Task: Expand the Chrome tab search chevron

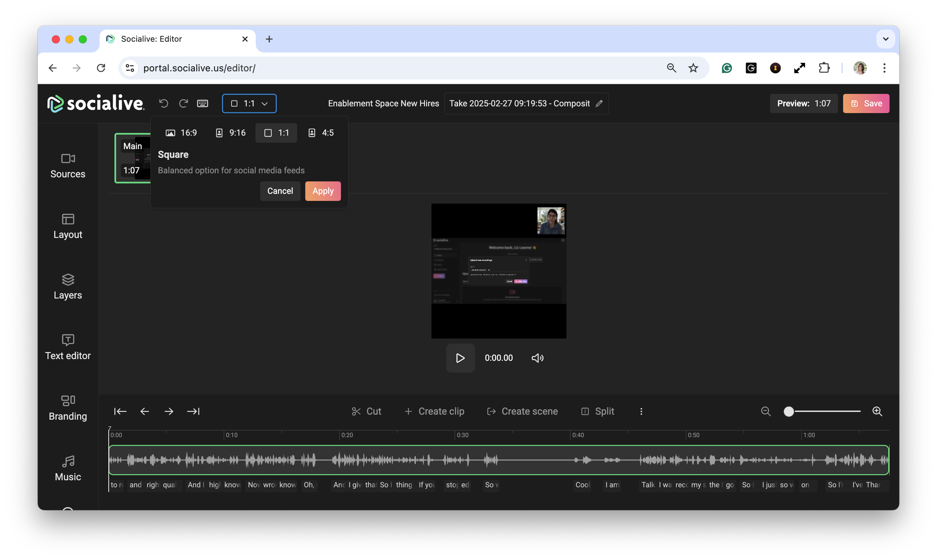Action: point(886,39)
